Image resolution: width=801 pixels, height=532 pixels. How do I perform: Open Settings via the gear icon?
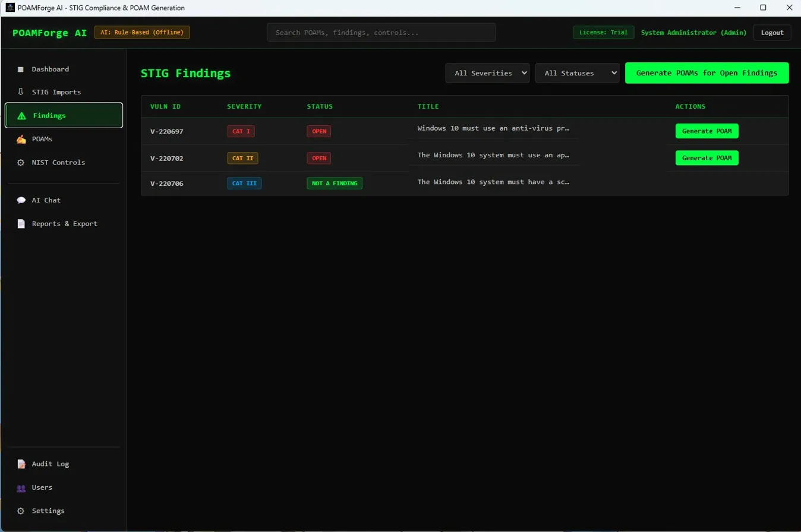(x=20, y=511)
